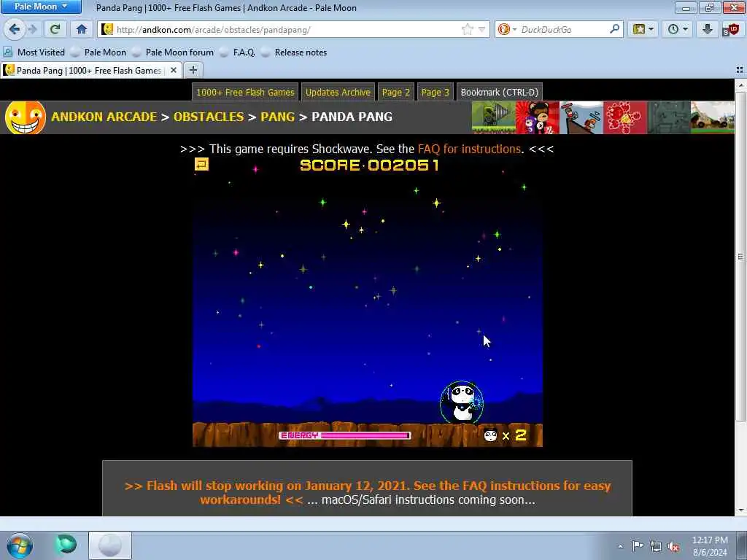This screenshot has width=747, height=560.
Task: Click the pink ENERGY bar
Action: [x=345, y=435]
